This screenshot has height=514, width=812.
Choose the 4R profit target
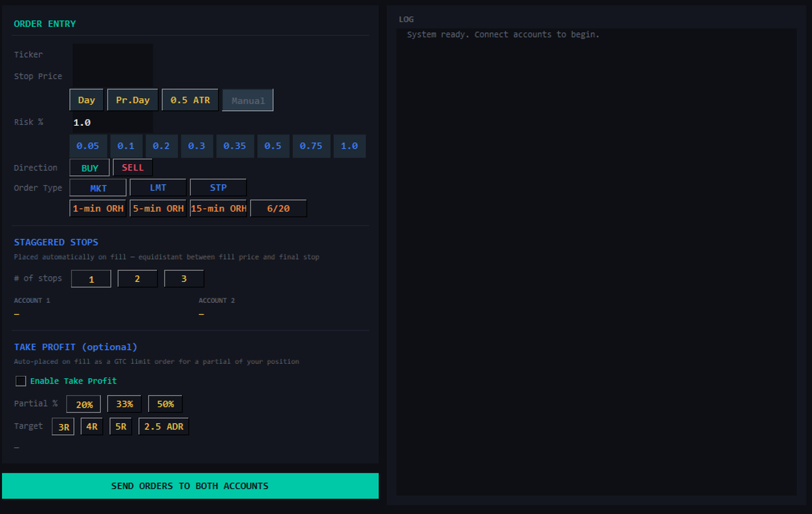(x=92, y=427)
